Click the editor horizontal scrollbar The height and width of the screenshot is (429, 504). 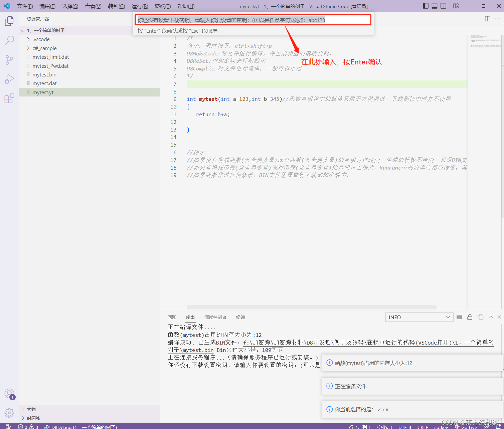[311, 307]
